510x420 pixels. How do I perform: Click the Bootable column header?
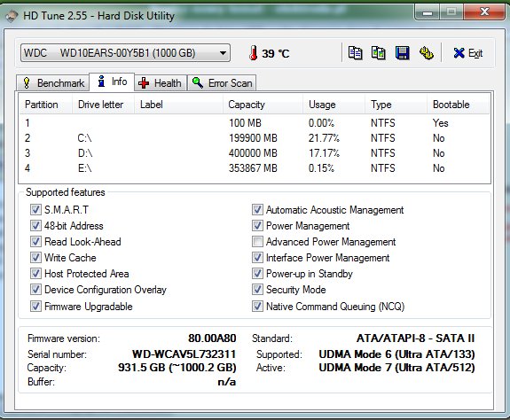click(458, 105)
